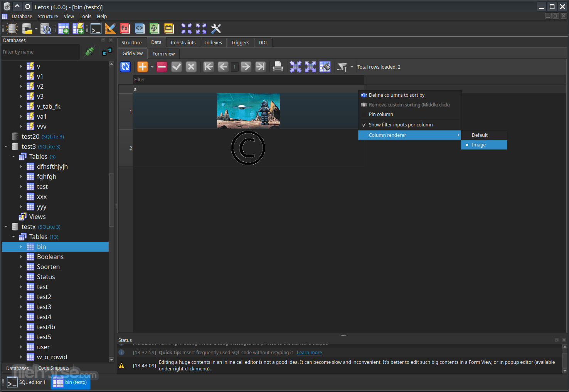Click the grid icon with inward arrows

pyautogui.click(x=296, y=67)
